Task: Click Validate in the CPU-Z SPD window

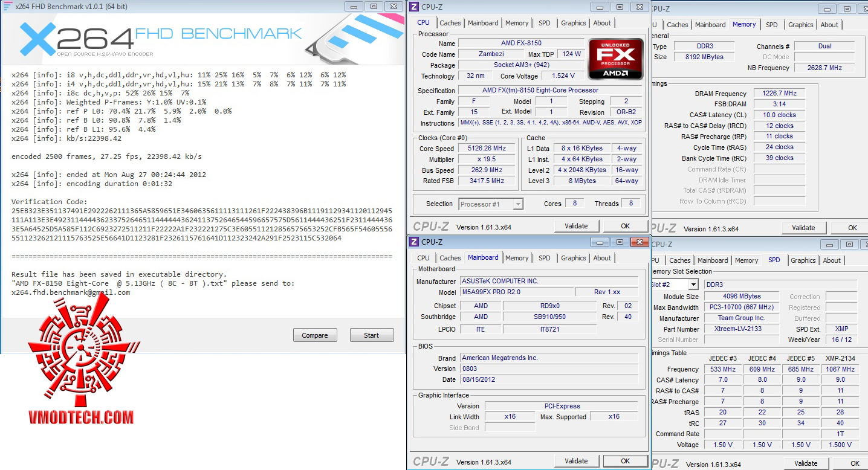Action: pyautogui.click(x=806, y=463)
